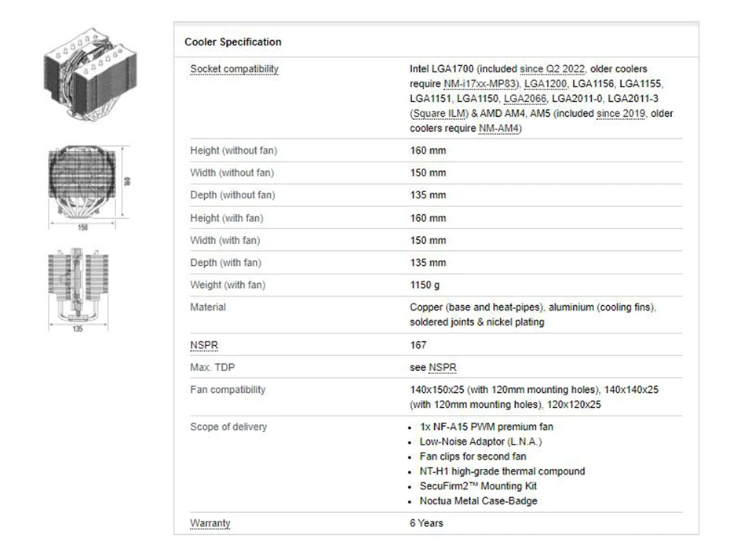Follow the 'since Q2 2022' link
Image resolution: width=730 pixels, height=560 pixels.
[x=553, y=69]
